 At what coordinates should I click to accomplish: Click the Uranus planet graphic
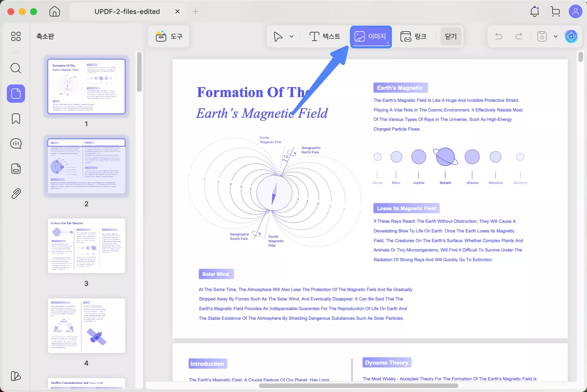pyautogui.click(x=472, y=157)
